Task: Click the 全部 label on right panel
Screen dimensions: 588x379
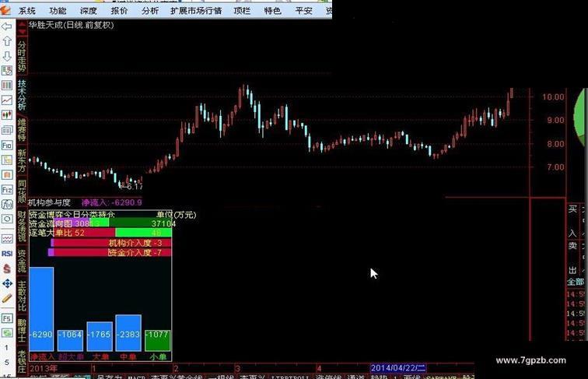Action: [576, 282]
